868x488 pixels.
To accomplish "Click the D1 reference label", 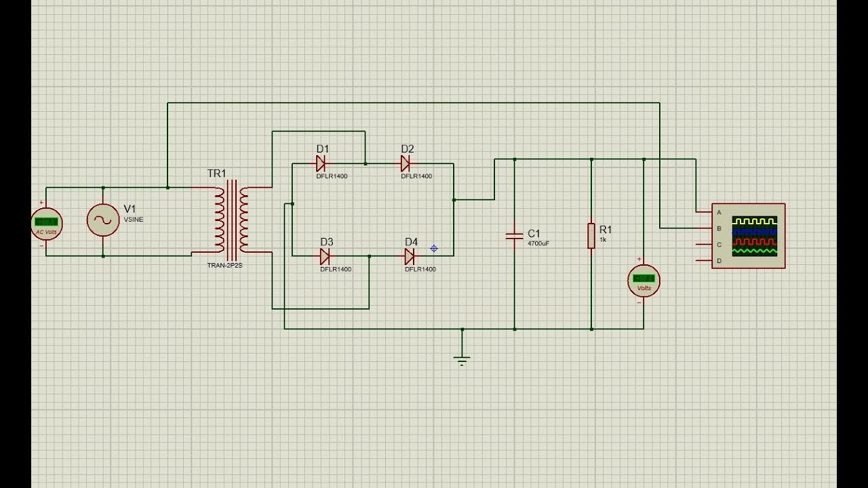I will tap(323, 149).
